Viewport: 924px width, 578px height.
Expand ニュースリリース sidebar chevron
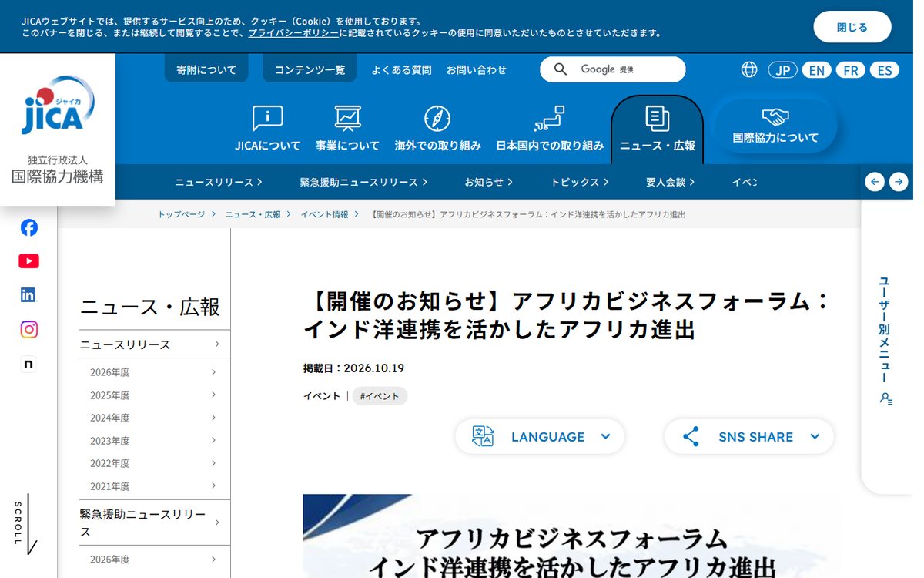(x=217, y=344)
